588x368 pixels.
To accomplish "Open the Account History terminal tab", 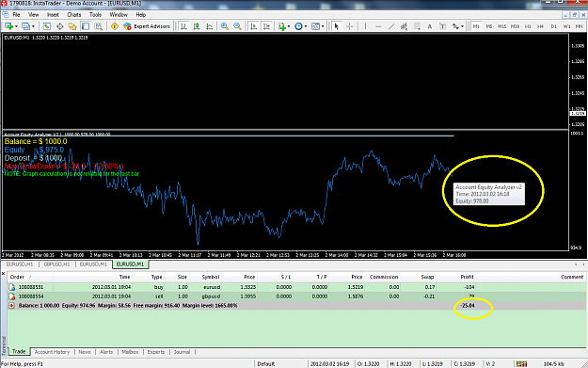I will (52, 352).
